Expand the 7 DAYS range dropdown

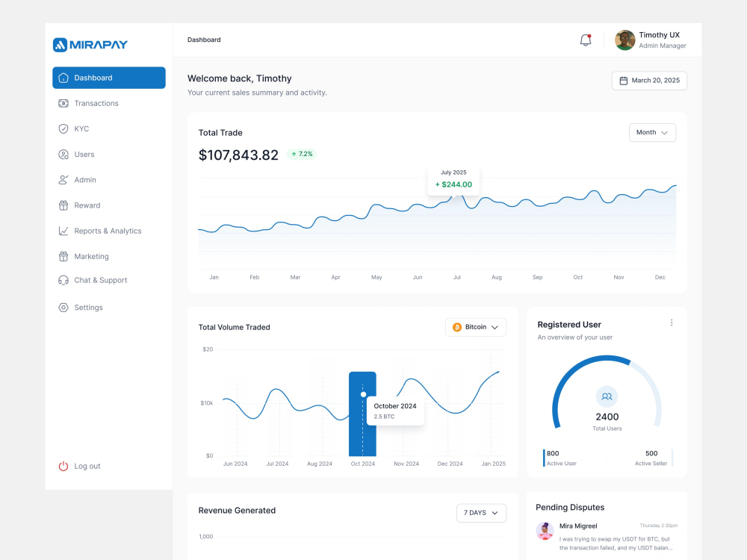tap(481, 513)
